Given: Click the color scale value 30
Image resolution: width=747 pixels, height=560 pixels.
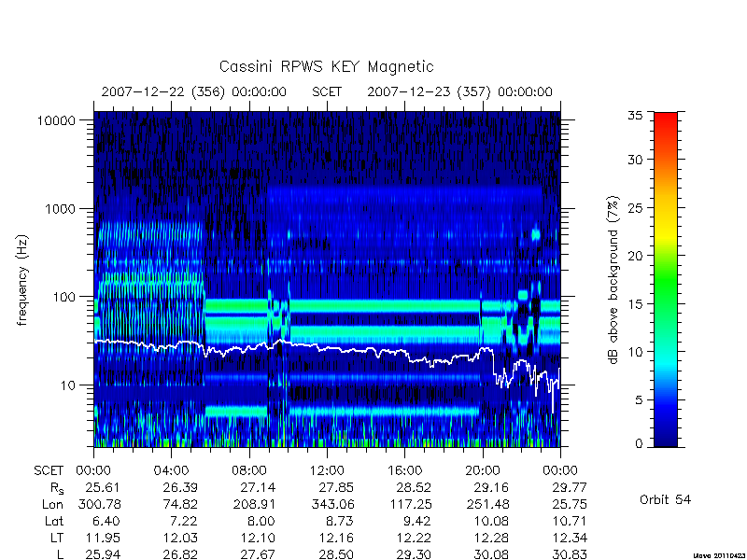Looking at the screenshot, I should tap(635, 160).
